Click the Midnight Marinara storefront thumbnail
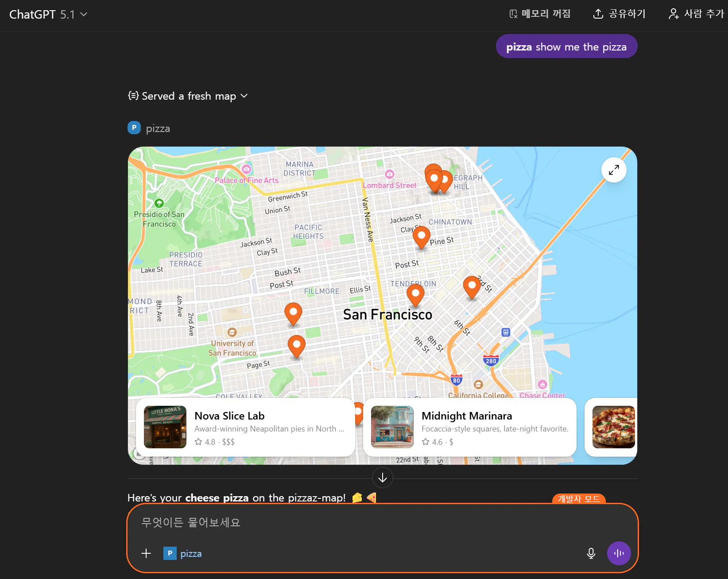This screenshot has width=728, height=579. [392, 427]
